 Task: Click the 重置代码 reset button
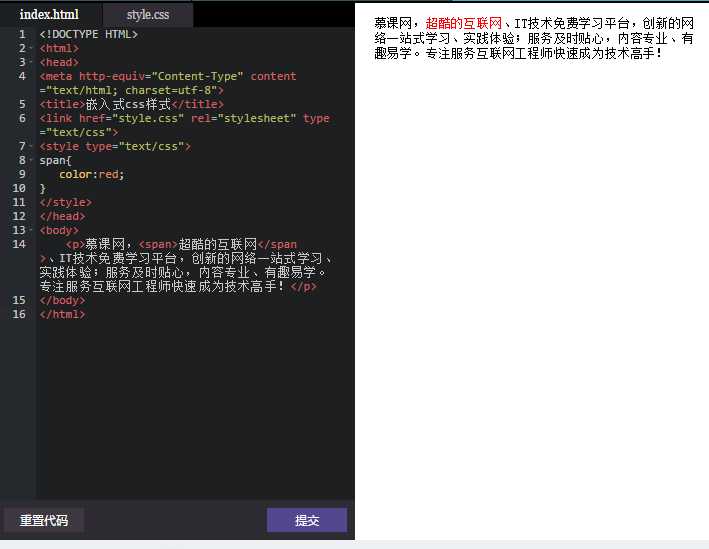click(x=44, y=520)
